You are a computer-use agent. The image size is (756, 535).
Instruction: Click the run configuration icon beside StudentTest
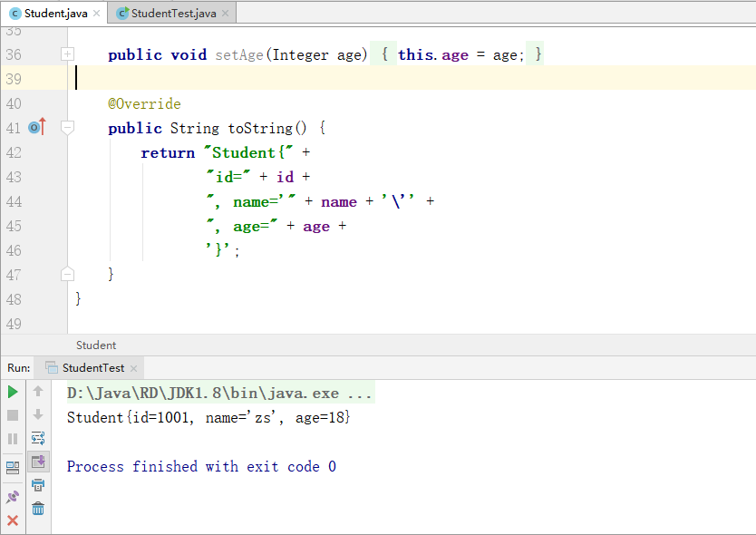pos(52,368)
